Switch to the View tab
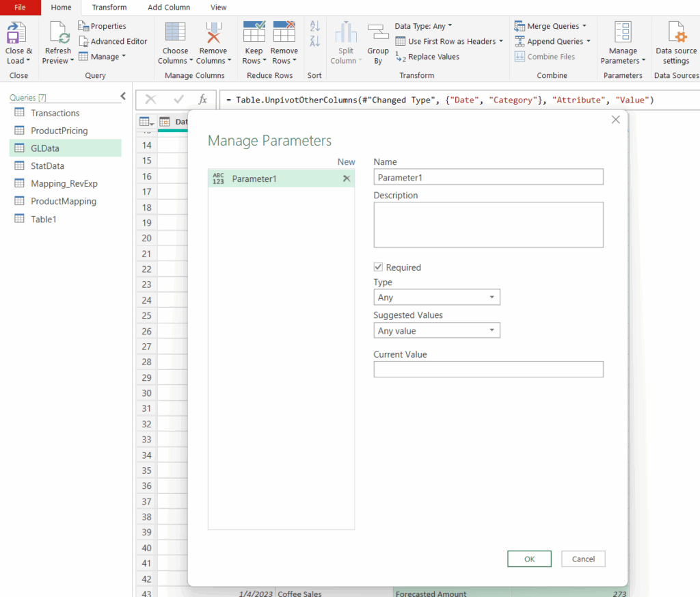The width and height of the screenshot is (700, 597). (x=218, y=8)
